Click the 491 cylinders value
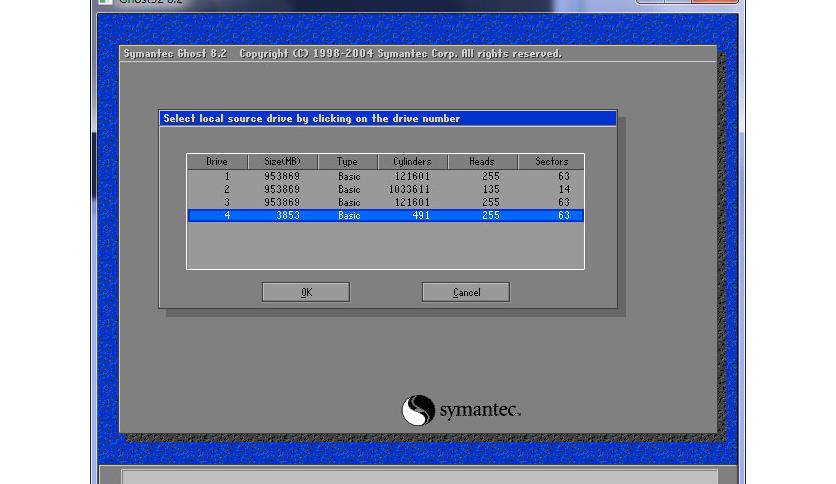This screenshot has height=484, width=836. tap(421, 215)
